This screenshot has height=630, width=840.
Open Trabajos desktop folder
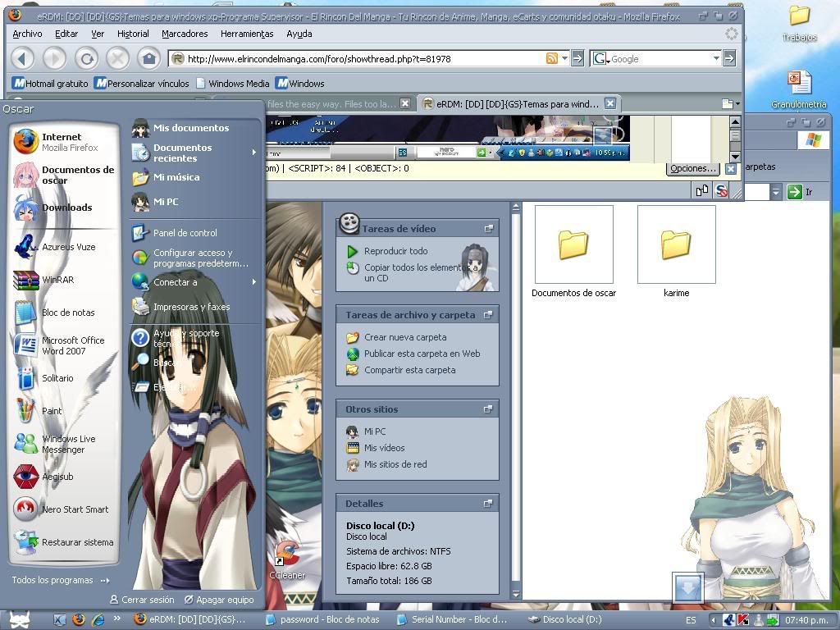pyautogui.click(x=799, y=24)
